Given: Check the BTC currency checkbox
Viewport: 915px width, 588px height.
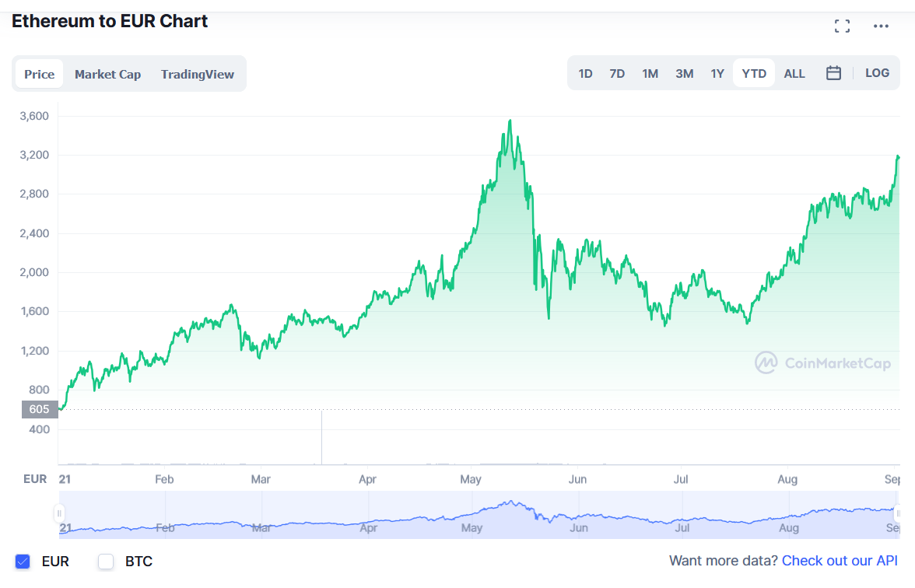Looking at the screenshot, I should pyautogui.click(x=106, y=562).
